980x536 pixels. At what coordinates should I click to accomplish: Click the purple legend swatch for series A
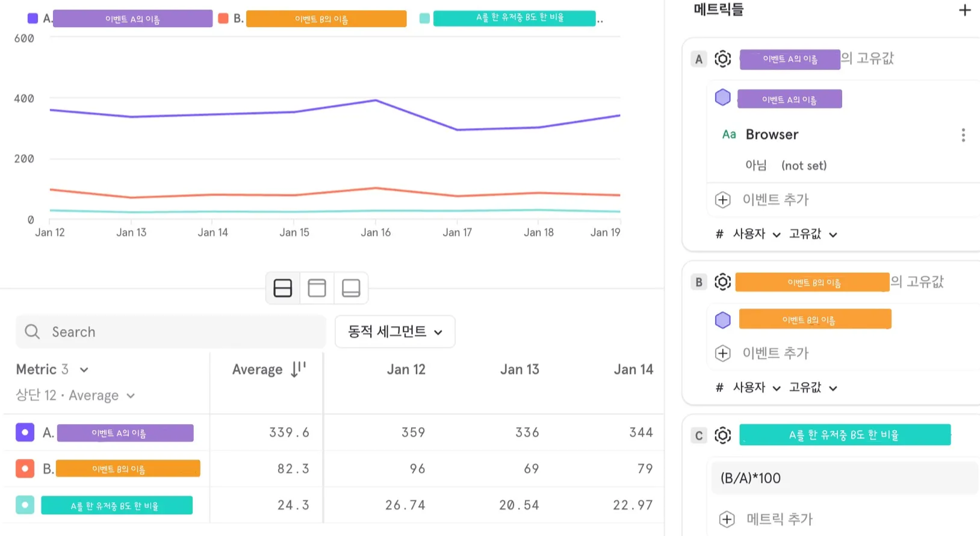[x=33, y=19]
